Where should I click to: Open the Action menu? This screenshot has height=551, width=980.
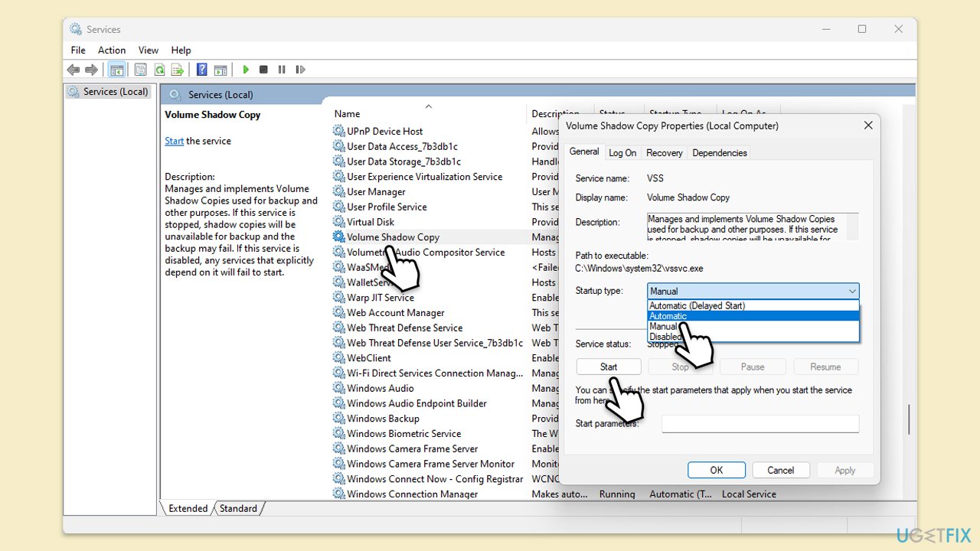[x=112, y=50]
